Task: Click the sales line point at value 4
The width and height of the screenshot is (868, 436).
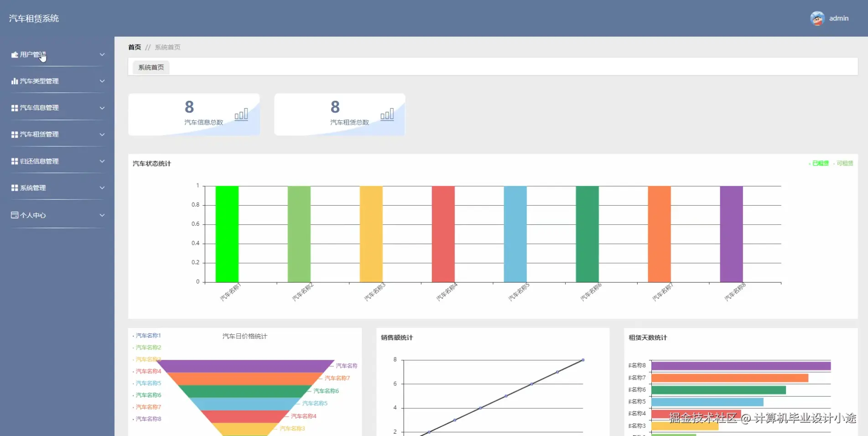Action: [x=480, y=408]
